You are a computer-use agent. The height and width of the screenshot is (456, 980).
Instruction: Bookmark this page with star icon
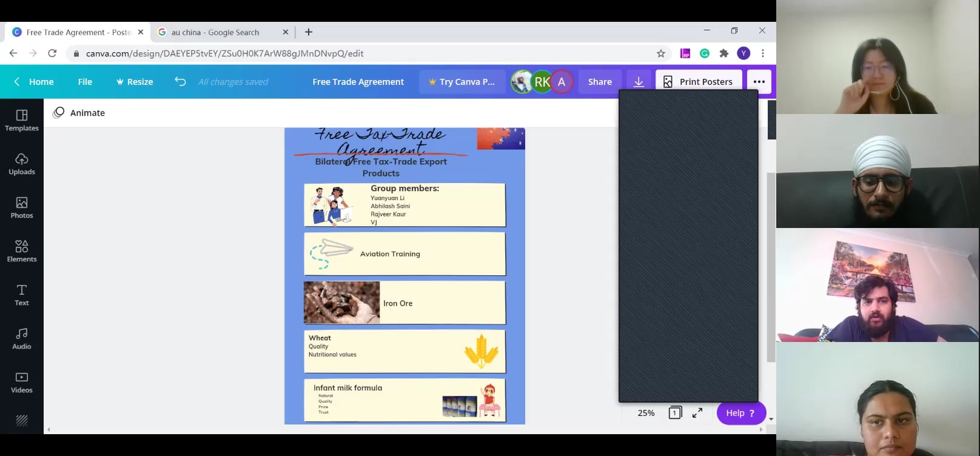click(x=661, y=53)
